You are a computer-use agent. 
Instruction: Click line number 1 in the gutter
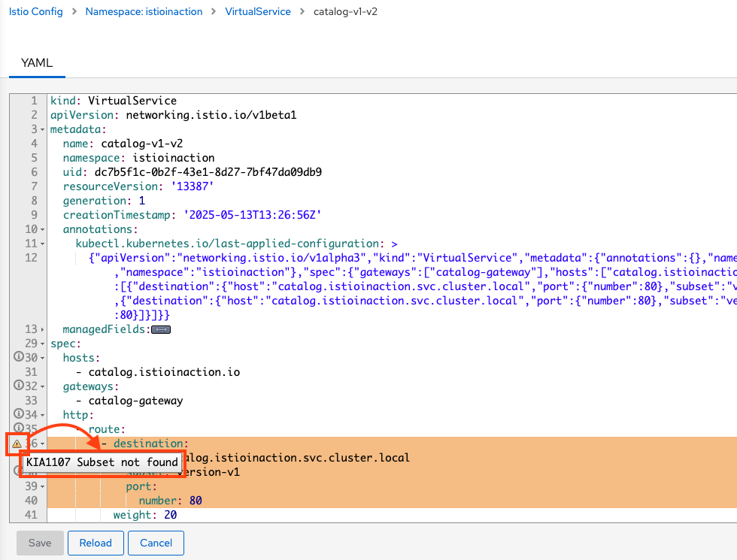click(x=35, y=101)
